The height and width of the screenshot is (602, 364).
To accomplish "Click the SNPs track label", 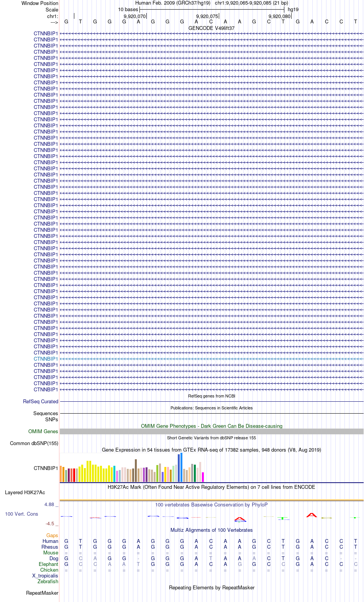I will click(x=52, y=419).
